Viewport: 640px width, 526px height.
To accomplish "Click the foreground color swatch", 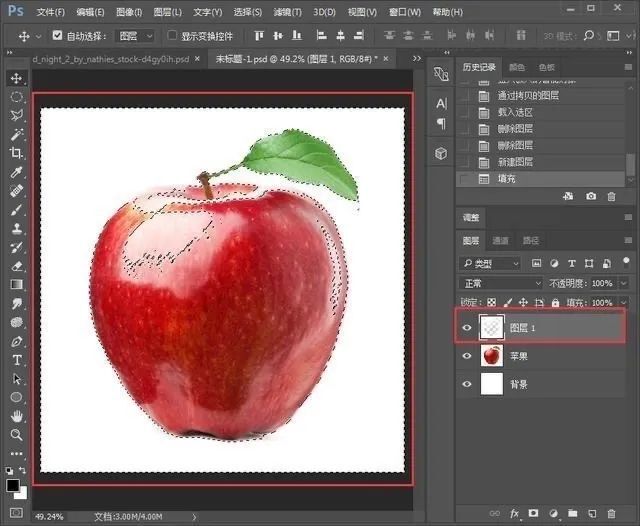I will 13,485.
